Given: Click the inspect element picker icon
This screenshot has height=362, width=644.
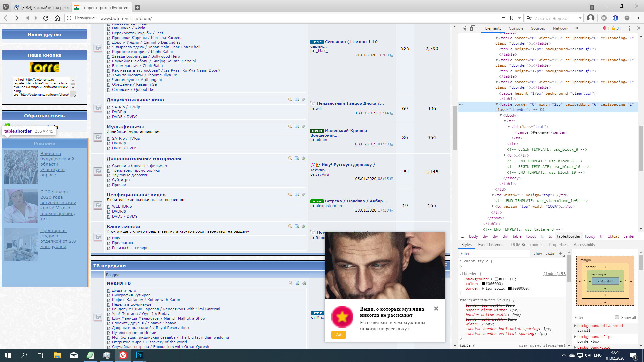Looking at the screenshot, I should 464,28.
